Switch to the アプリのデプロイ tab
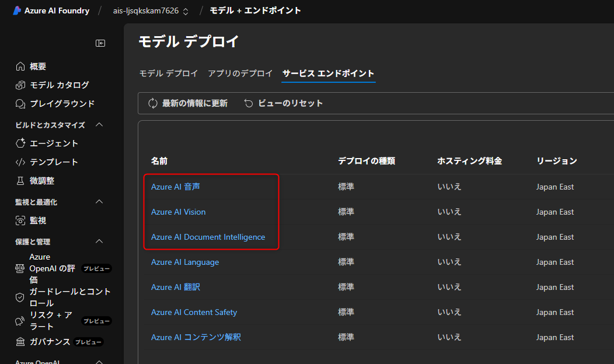Image resolution: width=614 pixels, height=364 pixels. click(x=240, y=73)
